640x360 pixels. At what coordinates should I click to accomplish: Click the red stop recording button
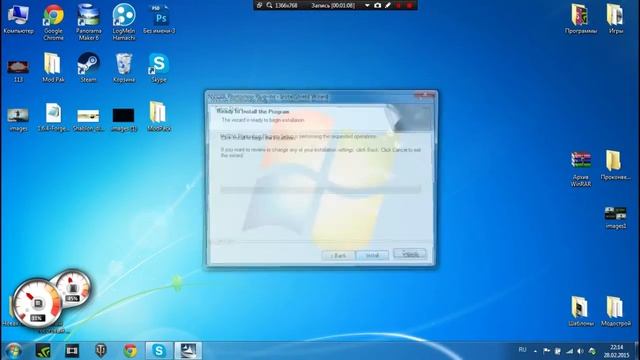409,5
